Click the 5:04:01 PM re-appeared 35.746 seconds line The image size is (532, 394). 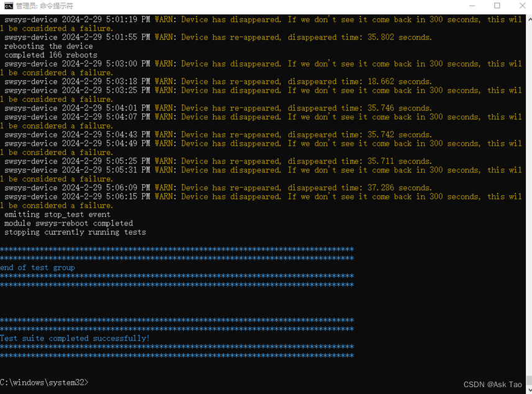[218, 108]
